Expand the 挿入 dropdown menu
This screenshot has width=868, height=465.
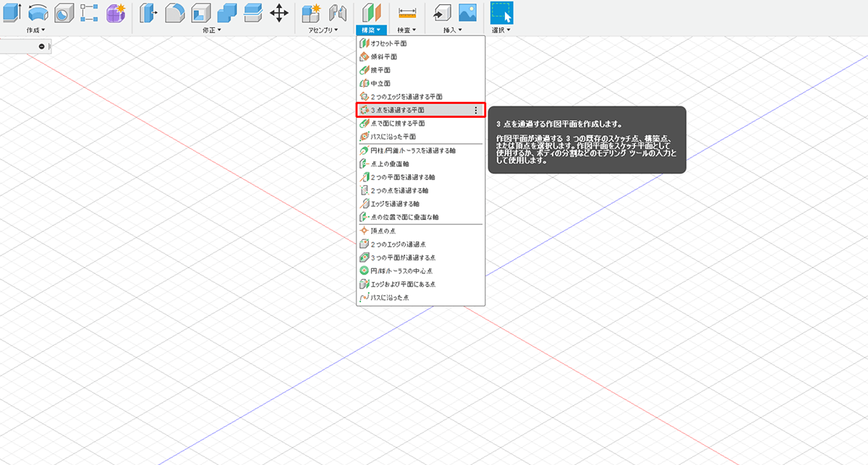(x=452, y=30)
